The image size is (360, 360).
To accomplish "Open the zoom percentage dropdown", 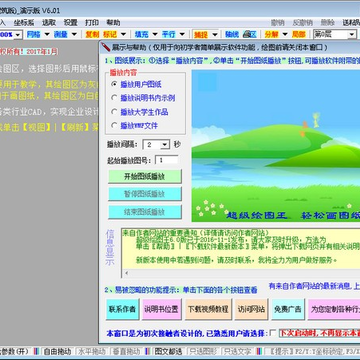I will [18, 34].
